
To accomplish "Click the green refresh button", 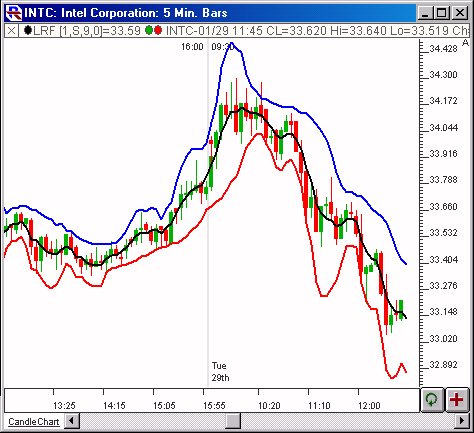I will point(432,399).
